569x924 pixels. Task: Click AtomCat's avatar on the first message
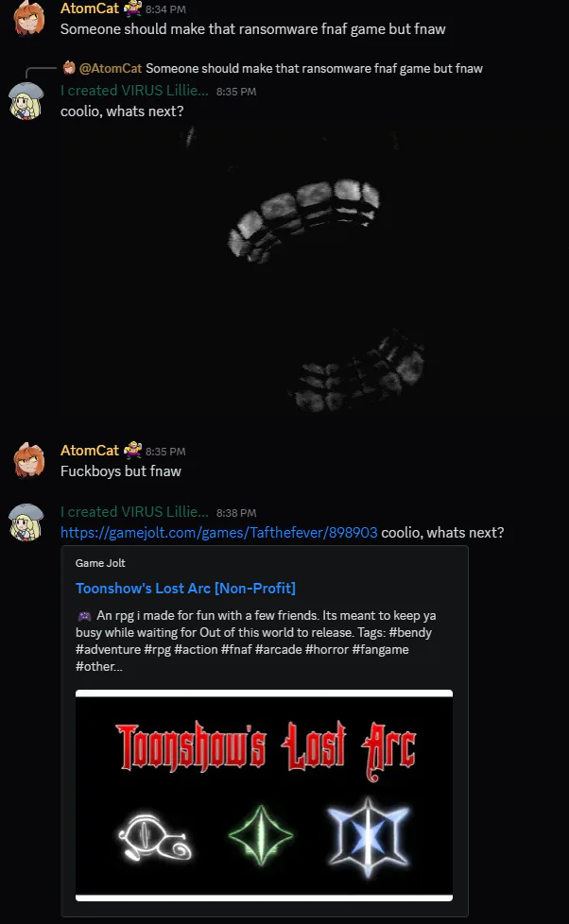(x=28, y=18)
